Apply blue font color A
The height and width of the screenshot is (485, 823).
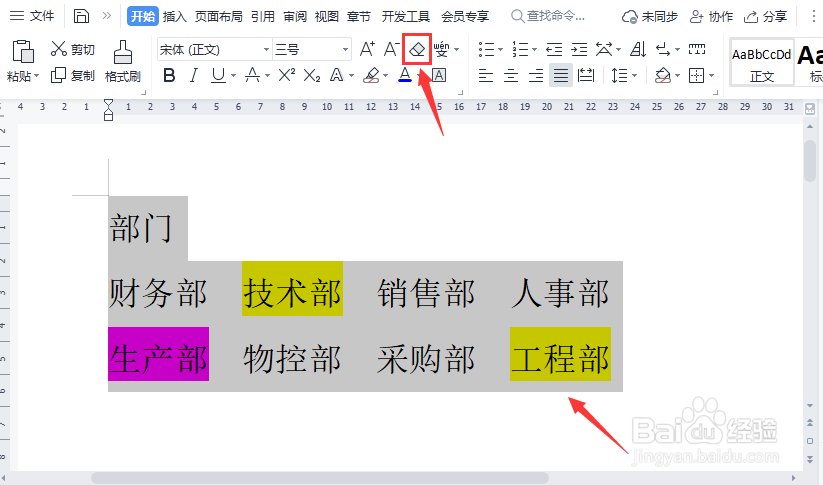[405, 76]
